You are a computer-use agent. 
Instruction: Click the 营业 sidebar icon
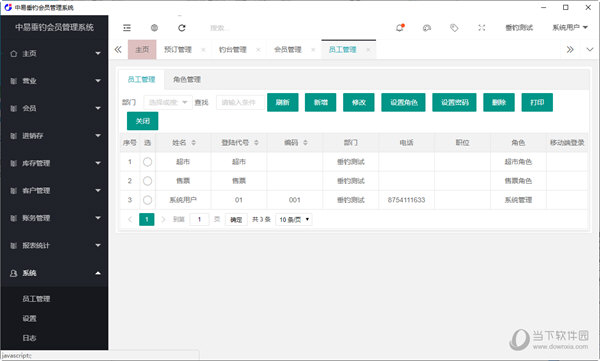14,81
